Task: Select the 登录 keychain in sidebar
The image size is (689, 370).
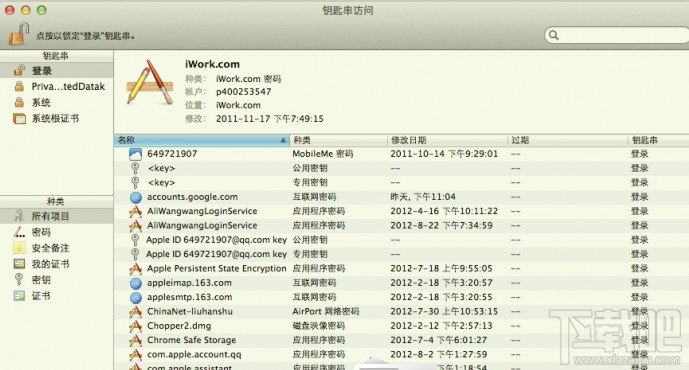Action: pyautogui.click(x=57, y=70)
